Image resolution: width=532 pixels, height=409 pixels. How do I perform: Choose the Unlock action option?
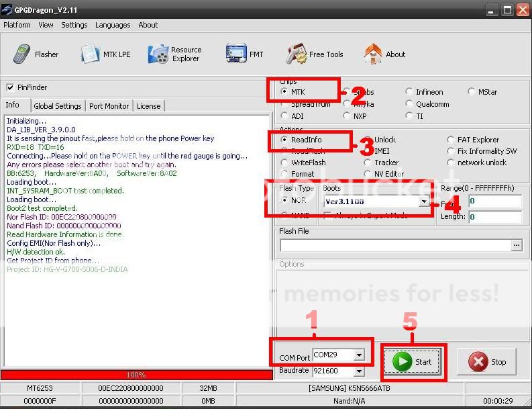(x=368, y=140)
